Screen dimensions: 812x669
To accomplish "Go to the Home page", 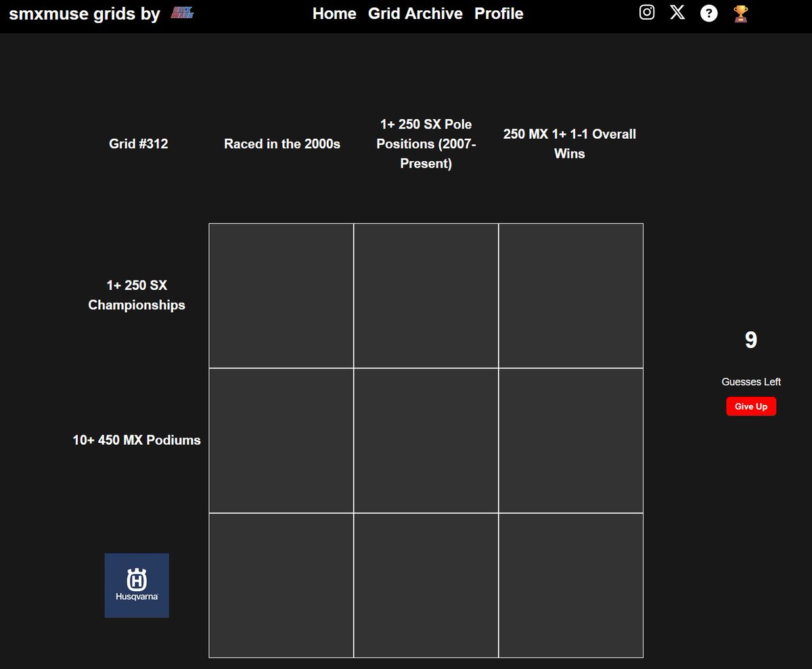I will point(334,14).
